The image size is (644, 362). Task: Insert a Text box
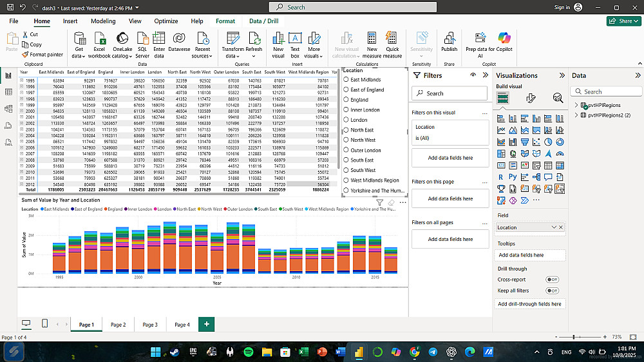(295, 39)
